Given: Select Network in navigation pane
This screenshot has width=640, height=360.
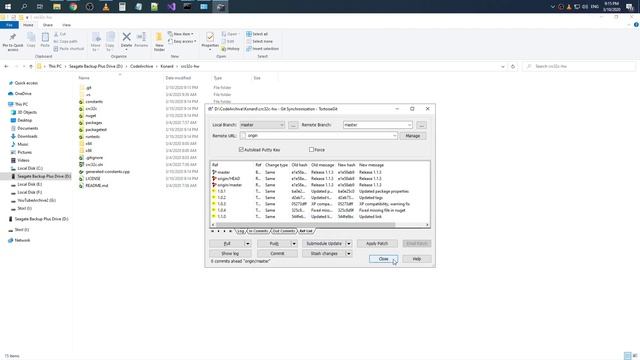Looking at the screenshot, I should 22,240.
